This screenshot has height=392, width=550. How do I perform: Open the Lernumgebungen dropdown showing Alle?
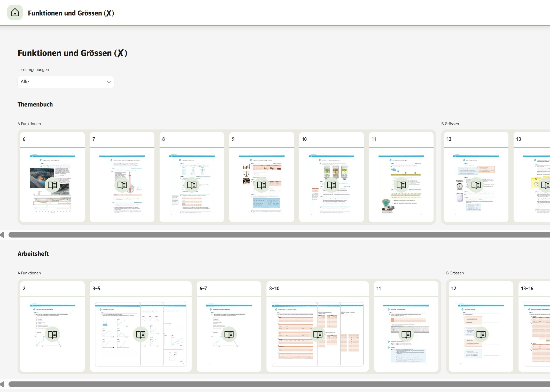(62, 82)
